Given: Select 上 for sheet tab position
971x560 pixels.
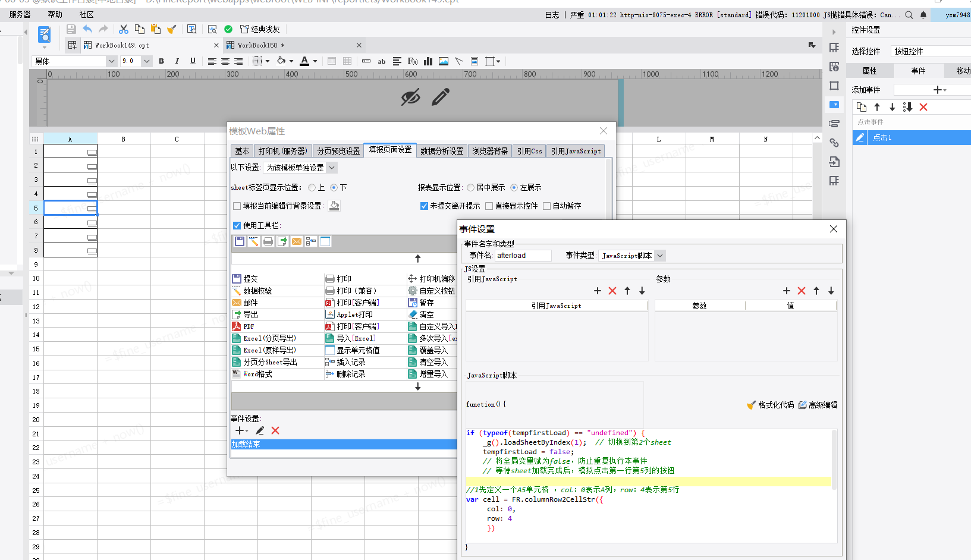Looking at the screenshot, I should 312,187.
